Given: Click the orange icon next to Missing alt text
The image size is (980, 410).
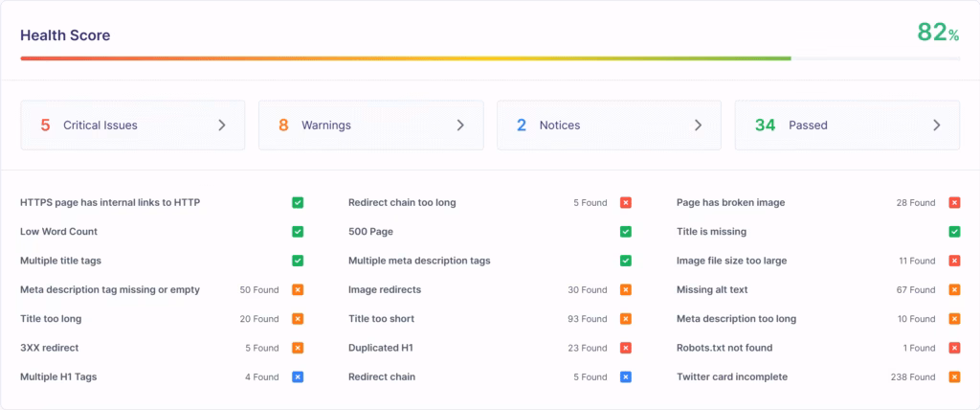Looking at the screenshot, I should pyautogui.click(x=954, y=290).
